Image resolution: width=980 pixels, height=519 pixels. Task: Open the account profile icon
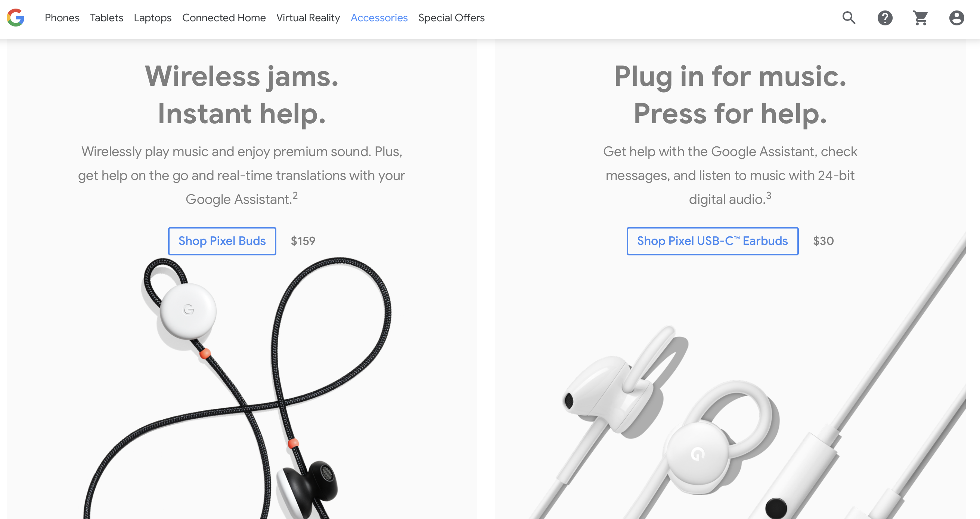956,18
